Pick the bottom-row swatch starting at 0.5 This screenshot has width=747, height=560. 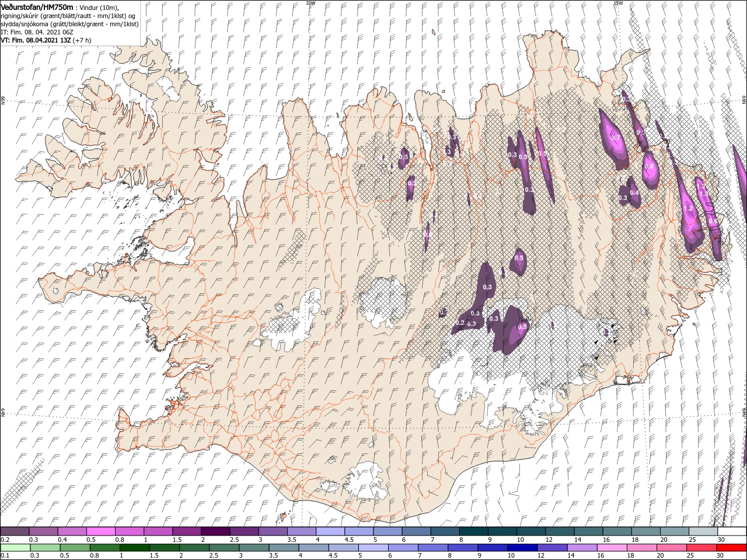75,548
